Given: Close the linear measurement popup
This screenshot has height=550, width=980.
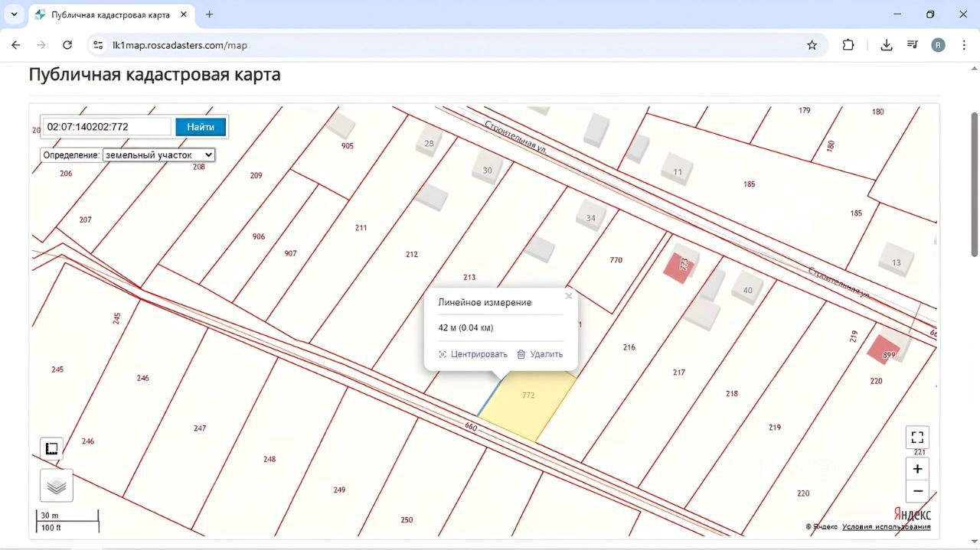Looking at the screenshot, I should tap(568, 296).
